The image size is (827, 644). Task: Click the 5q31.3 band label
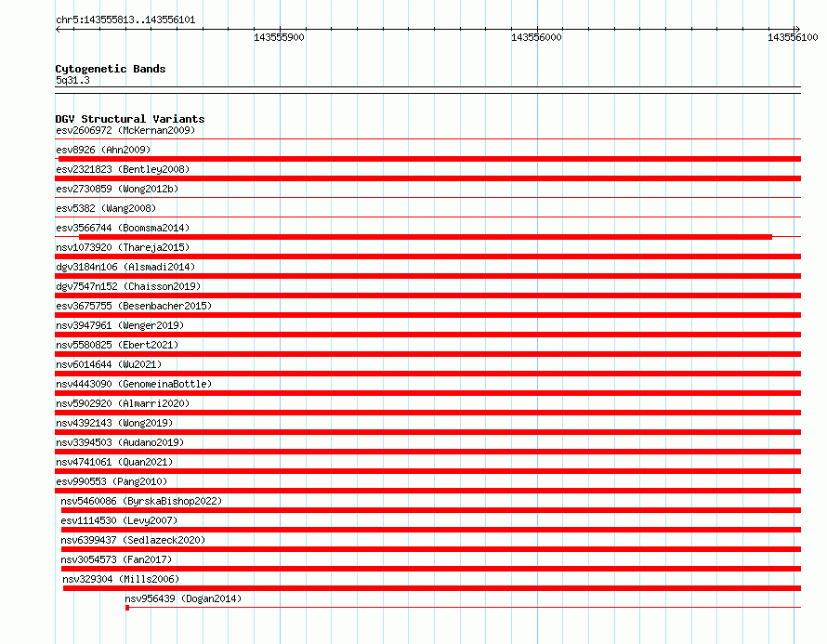[72, 80]
